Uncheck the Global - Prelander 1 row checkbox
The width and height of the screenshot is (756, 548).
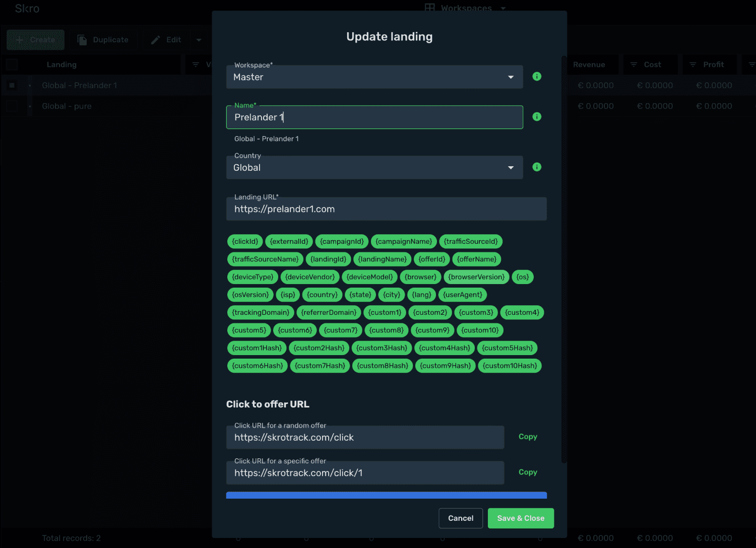[x=12, y=85]
